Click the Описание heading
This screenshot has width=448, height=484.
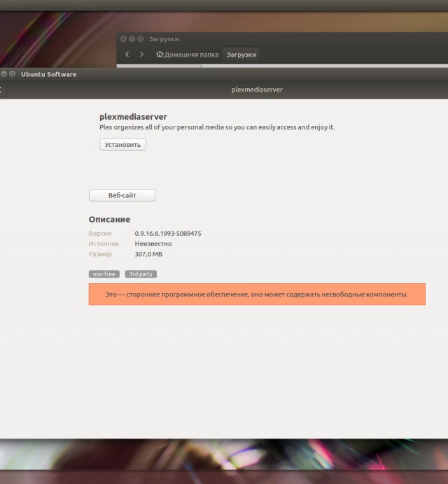[109, 220]
